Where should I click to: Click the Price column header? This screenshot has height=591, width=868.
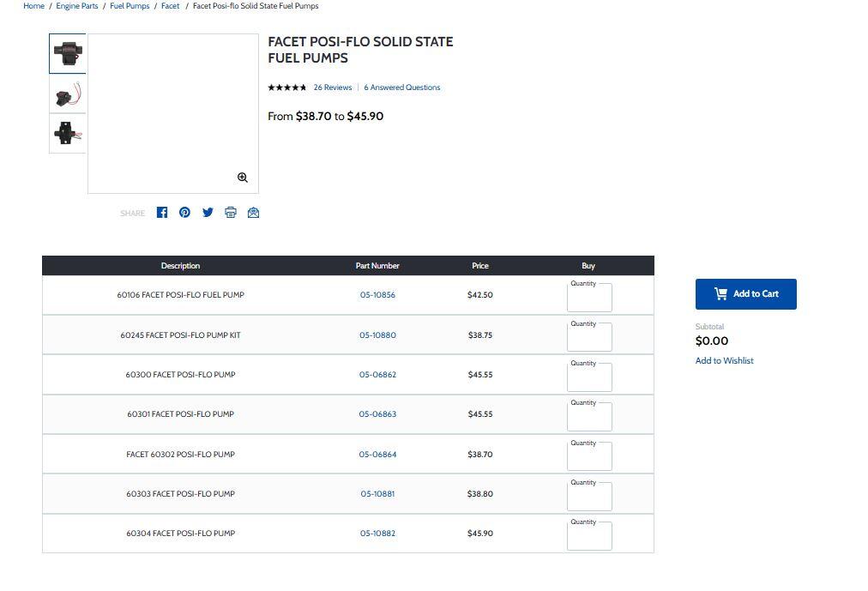click(480, 266)
